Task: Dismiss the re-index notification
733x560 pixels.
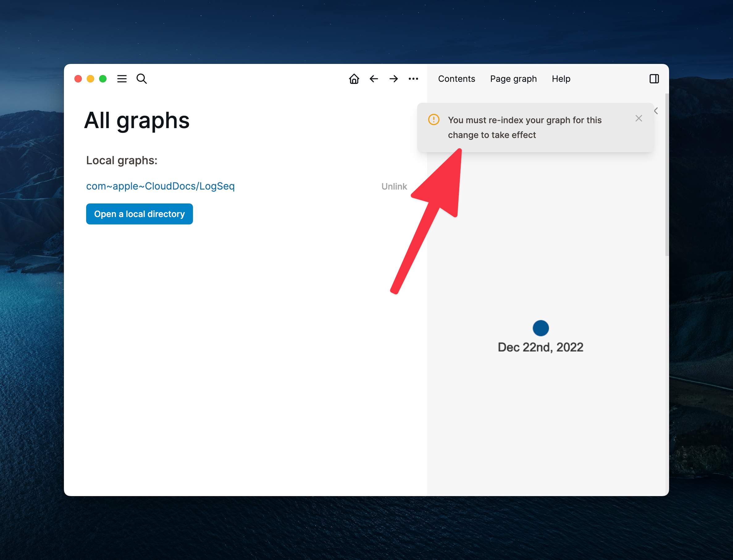Action: coord(639,118)
